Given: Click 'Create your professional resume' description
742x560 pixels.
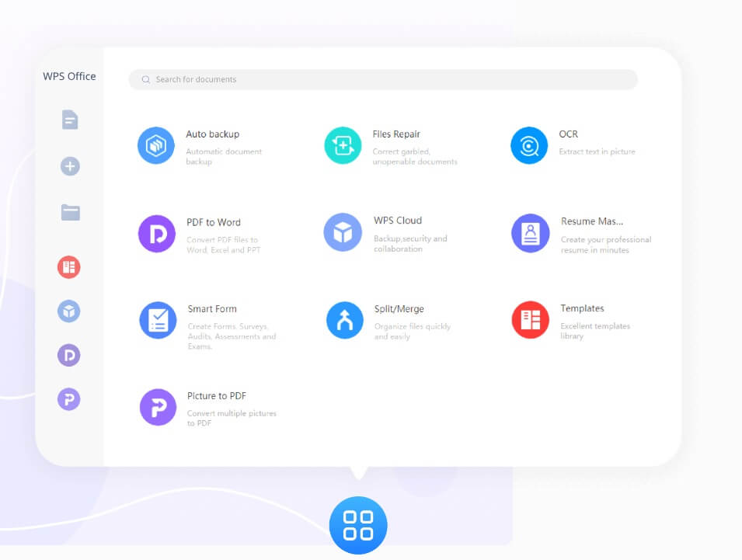Looking at the screenshot, I should coord(606,245).
